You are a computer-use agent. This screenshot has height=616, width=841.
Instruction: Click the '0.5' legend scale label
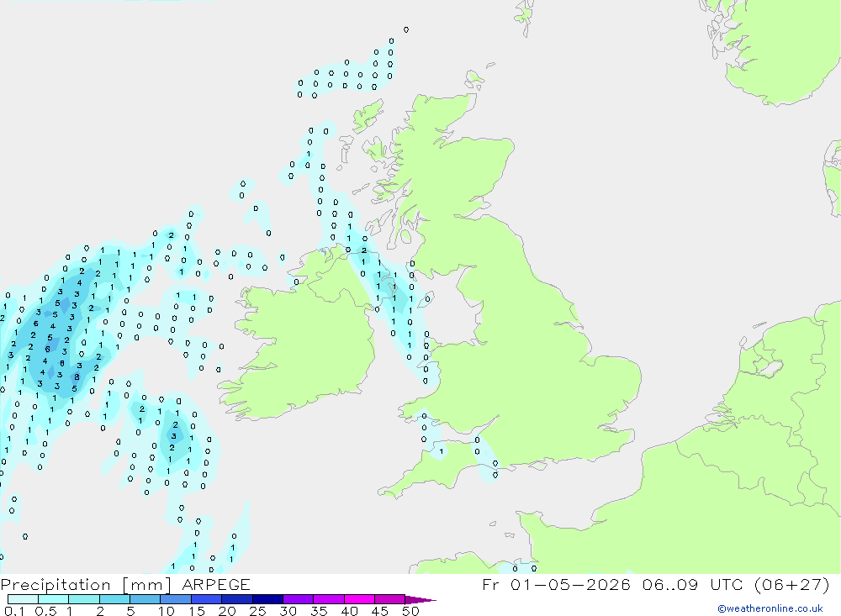click(x=45, y=611)
